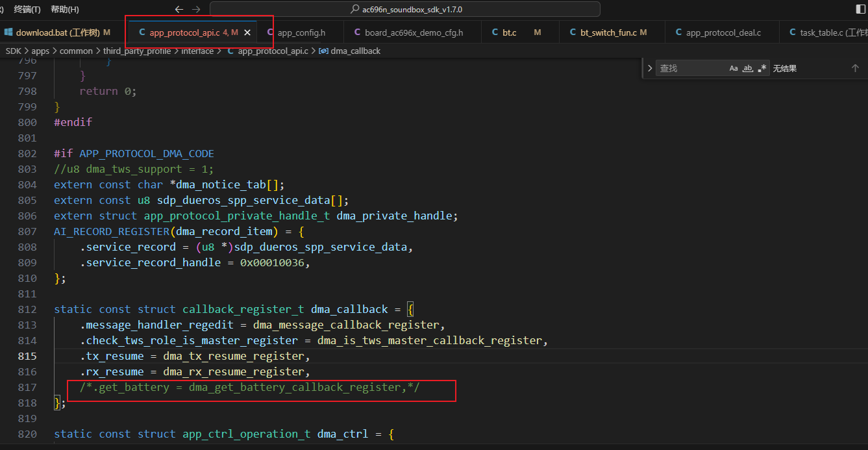
Task: Click the AI_RECORD_REGISTER macro call
Action: (112, 231)
